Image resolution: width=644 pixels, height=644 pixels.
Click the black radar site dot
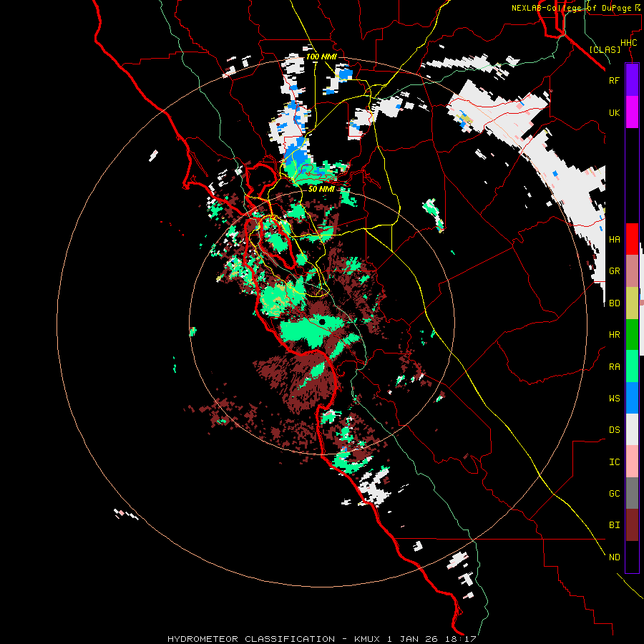[322, 322]
